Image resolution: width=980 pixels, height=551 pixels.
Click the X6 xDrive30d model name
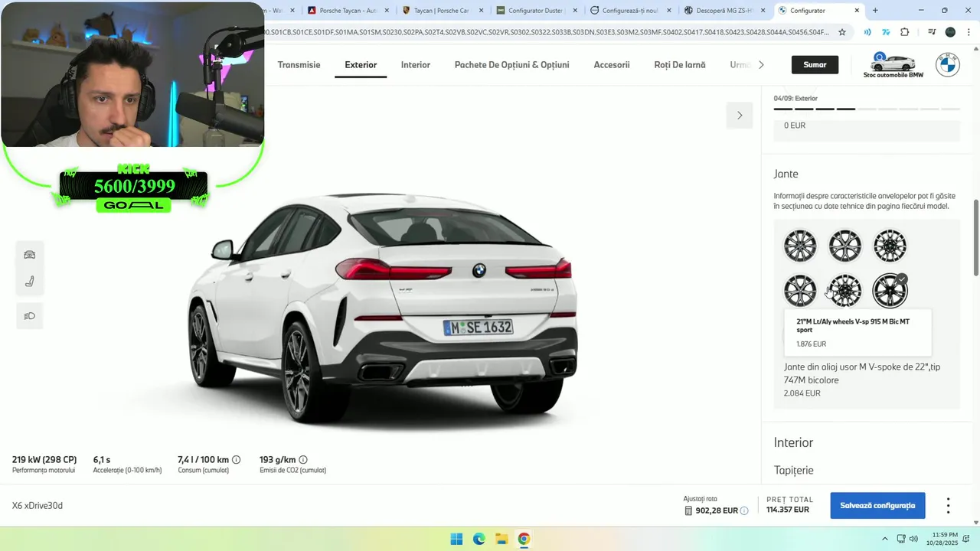38,506
